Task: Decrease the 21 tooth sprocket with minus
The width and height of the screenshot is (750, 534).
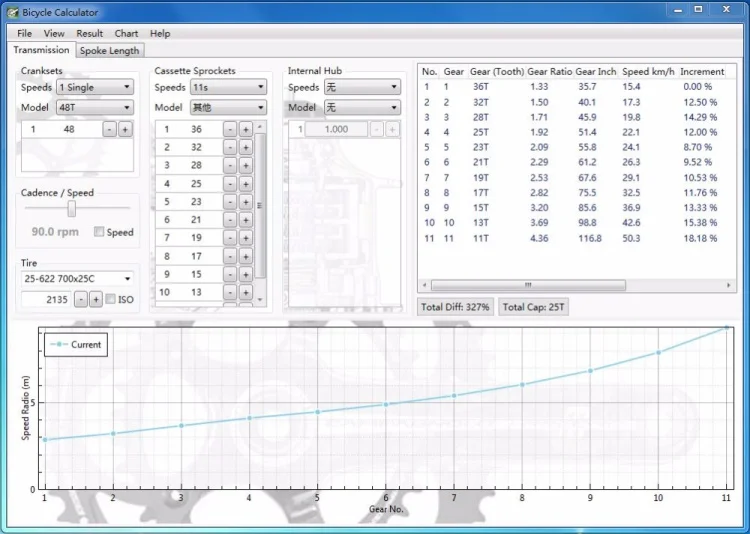Action: [x=230, y=220]
